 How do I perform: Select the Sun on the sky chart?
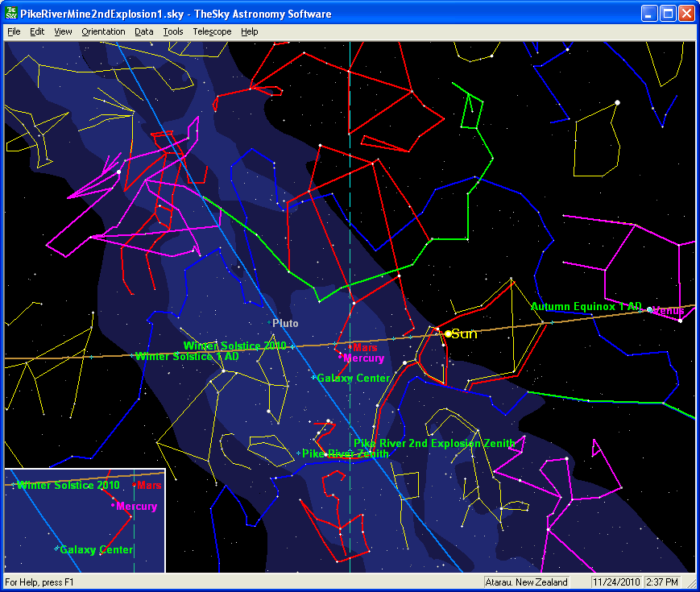pos(449,333)
